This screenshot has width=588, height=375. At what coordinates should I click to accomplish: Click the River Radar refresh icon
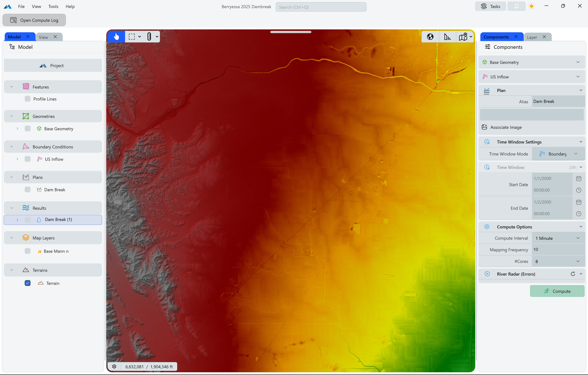[573, 274]
